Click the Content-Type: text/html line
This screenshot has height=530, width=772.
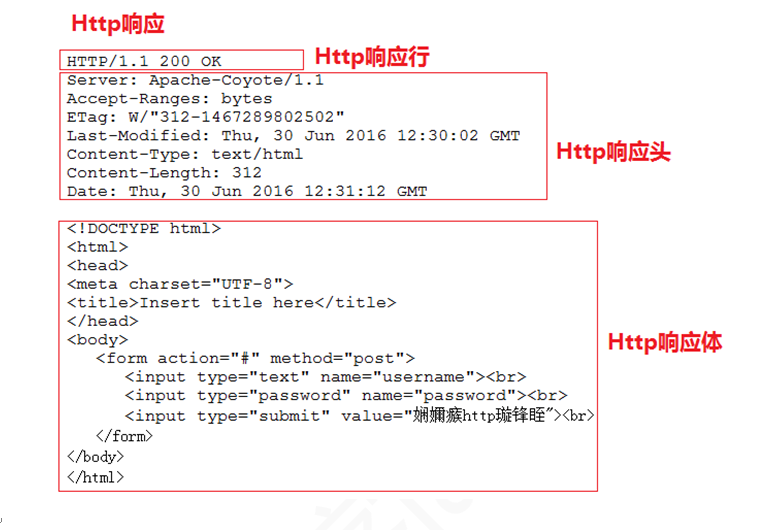coord(185,154)
